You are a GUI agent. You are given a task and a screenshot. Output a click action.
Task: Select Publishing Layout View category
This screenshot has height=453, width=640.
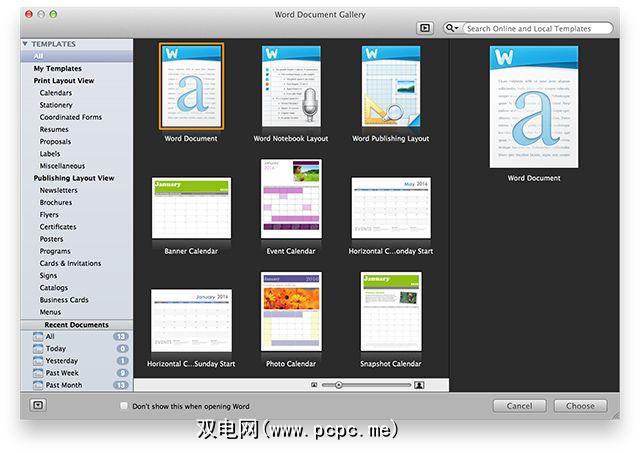tap(74, 178)
